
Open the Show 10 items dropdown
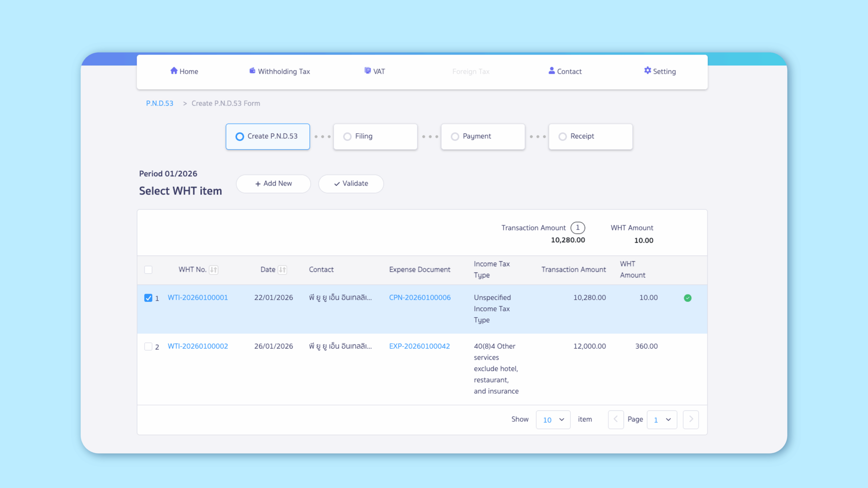pyautogui.click(x=553, y=420)
